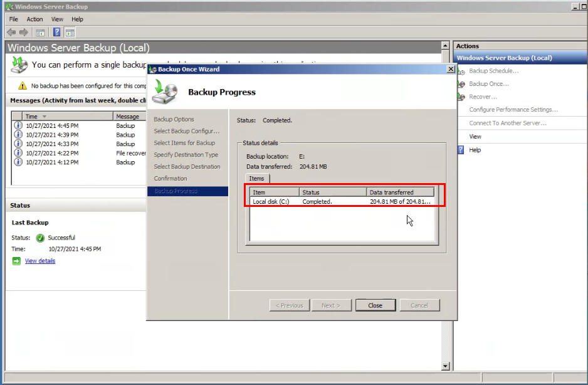Click the Status column header in the Items list
This screenshot has height=385, width=588.
pos(333,192)
